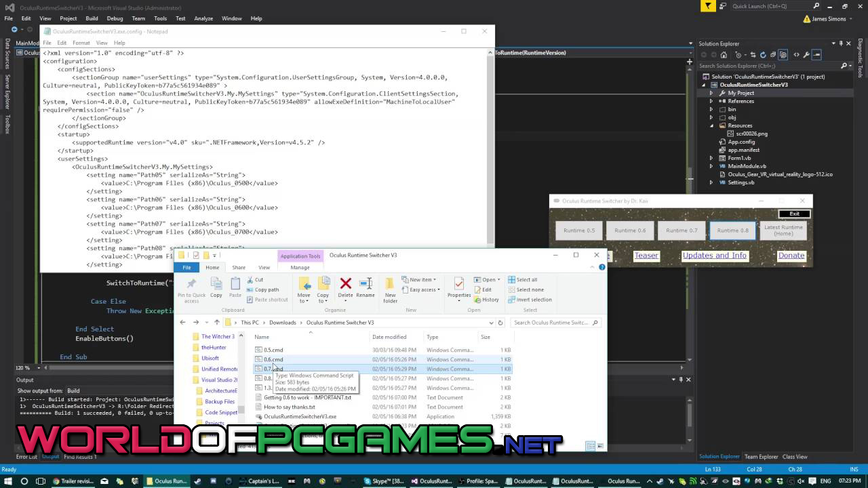Select App.config in Solution Explorer
This screenshot has width=868, height=488.
[x=741, y=142]
